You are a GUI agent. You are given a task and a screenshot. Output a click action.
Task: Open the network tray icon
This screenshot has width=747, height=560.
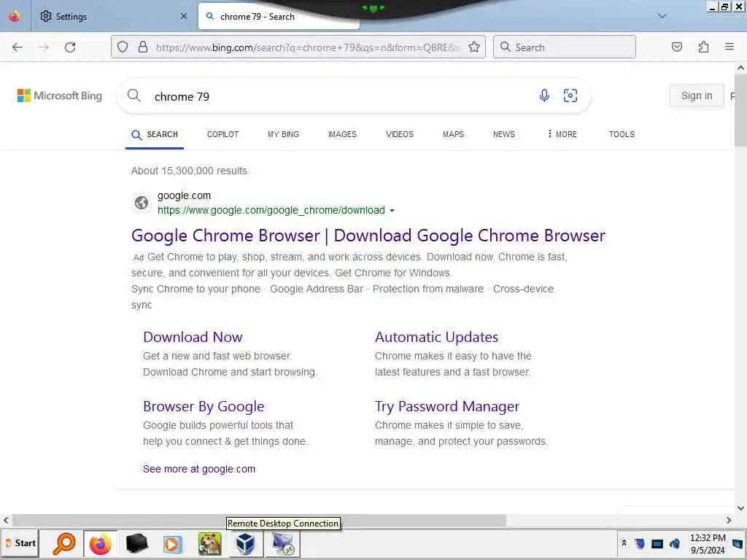click(x=657, y=543)
